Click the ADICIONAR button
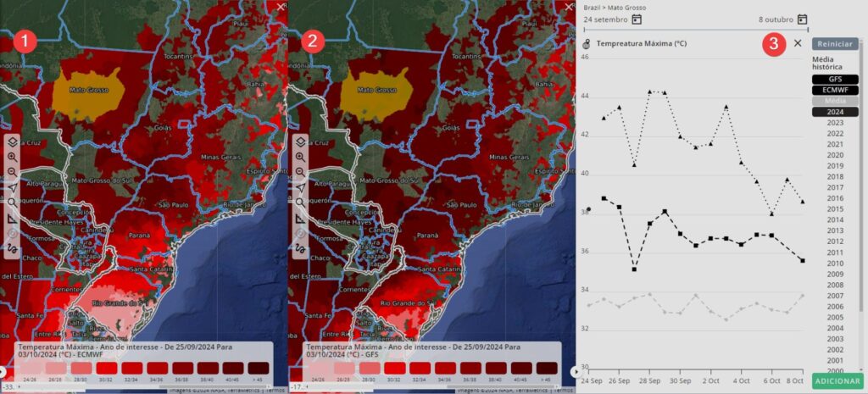Viewport: 868px width, 394px height. pos(837,380)
